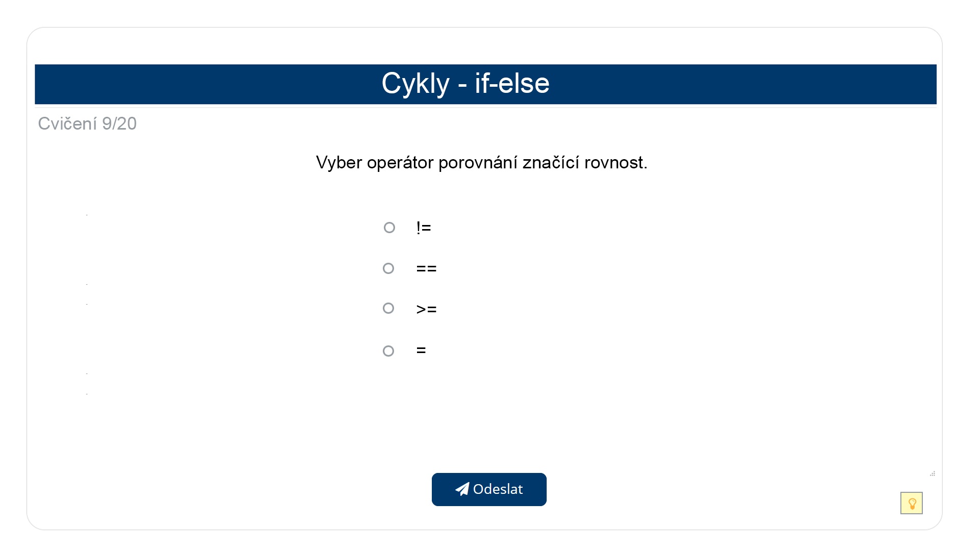Select the greater-or-equal operator option
This screenshot has height=551, width=980.
pos(389,308)
